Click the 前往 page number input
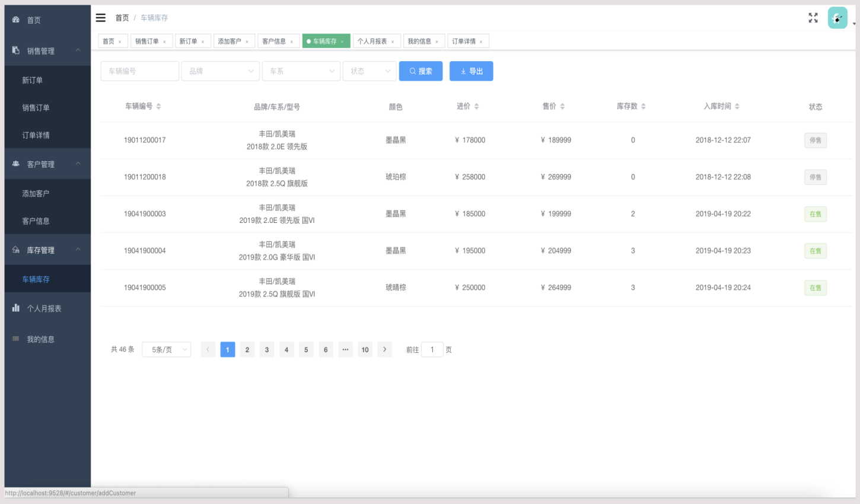This screenshot has height=504, width=860. tap(432, 350)
